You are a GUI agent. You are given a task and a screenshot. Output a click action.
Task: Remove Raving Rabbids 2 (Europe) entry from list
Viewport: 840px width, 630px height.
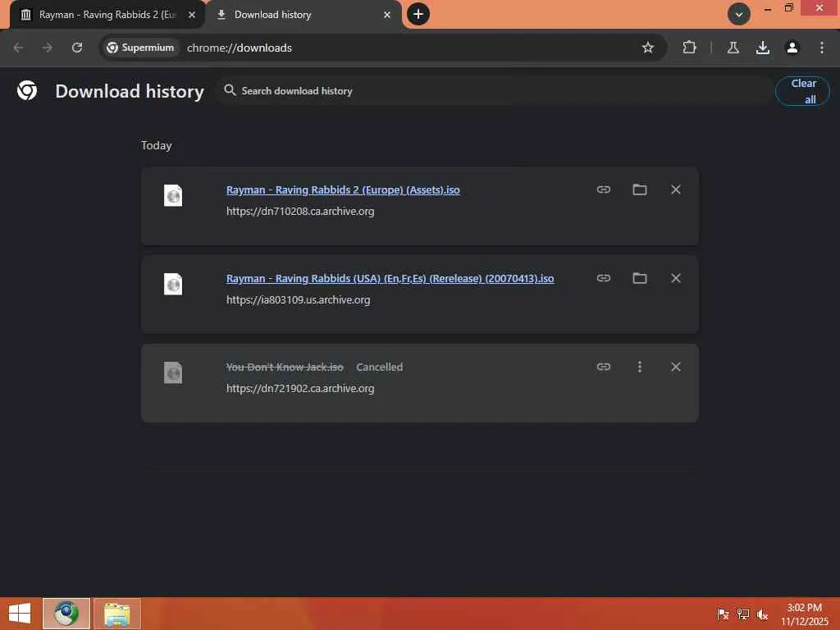[x=676, y=189]
